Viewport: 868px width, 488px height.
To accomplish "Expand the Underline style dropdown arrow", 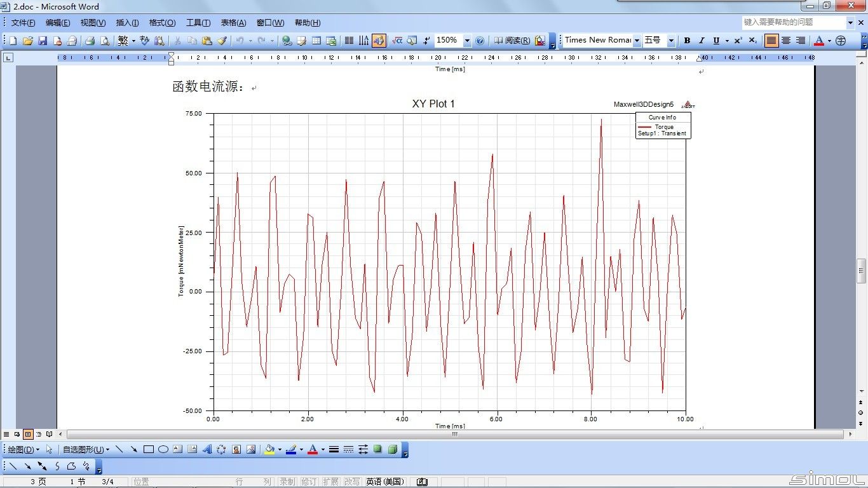I will click(x=727, y=41).
